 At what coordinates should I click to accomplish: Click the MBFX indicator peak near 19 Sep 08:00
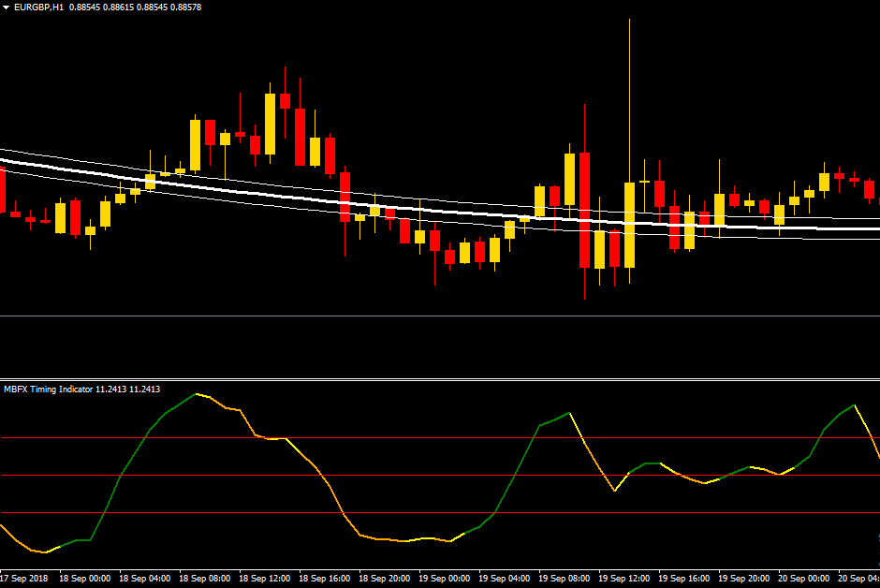click(x=568, y=413)
